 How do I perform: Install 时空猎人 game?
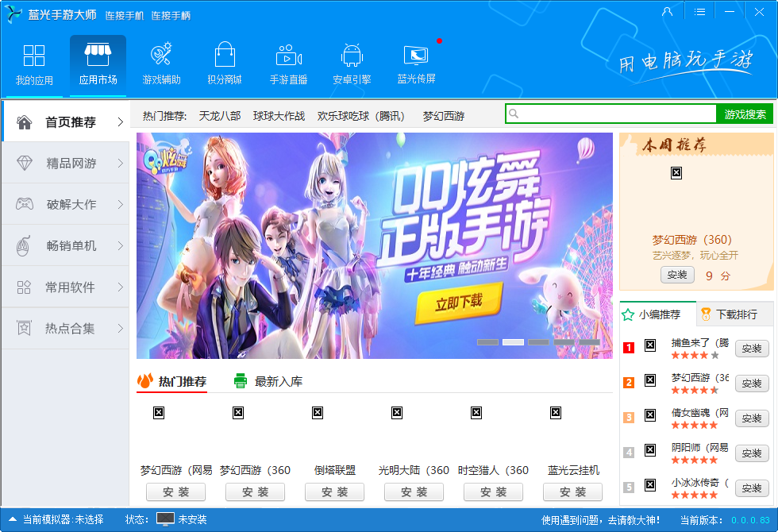click(x=493, y=492)
